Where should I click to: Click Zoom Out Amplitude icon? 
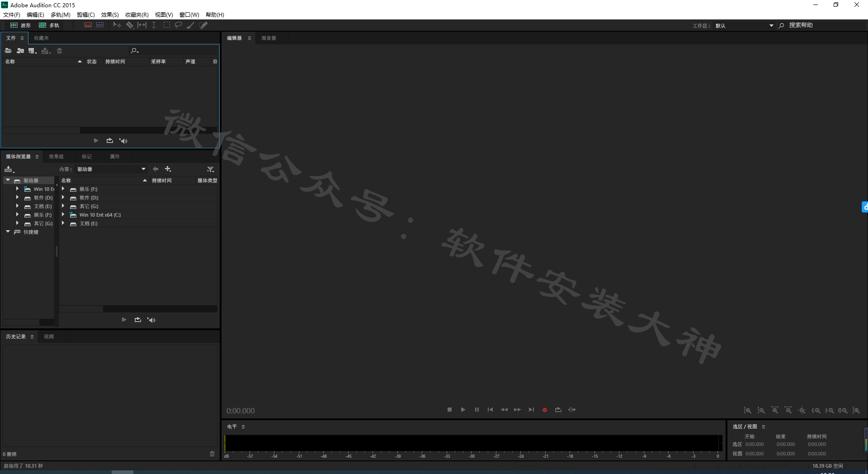[761, 410]
